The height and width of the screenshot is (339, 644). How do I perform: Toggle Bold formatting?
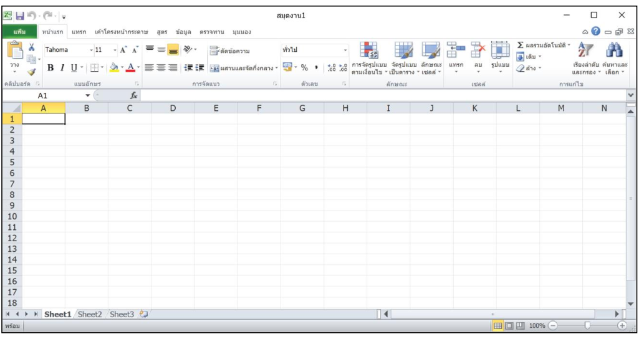click(x=50, y=67)
